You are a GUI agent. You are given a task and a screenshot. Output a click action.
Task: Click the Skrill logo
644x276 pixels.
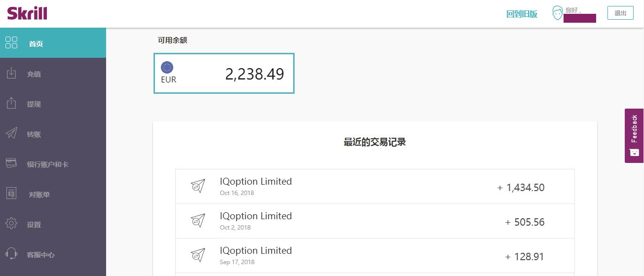coord(27,12)
